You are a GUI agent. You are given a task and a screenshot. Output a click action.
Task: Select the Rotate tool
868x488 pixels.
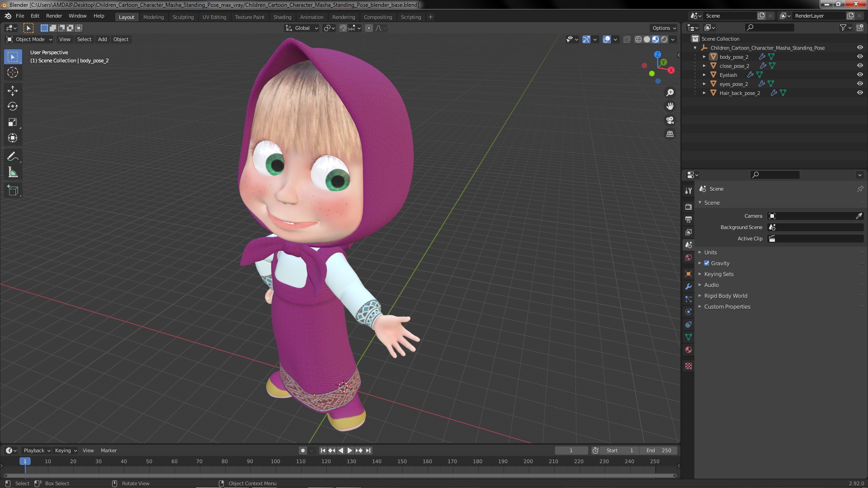(13, 106)
